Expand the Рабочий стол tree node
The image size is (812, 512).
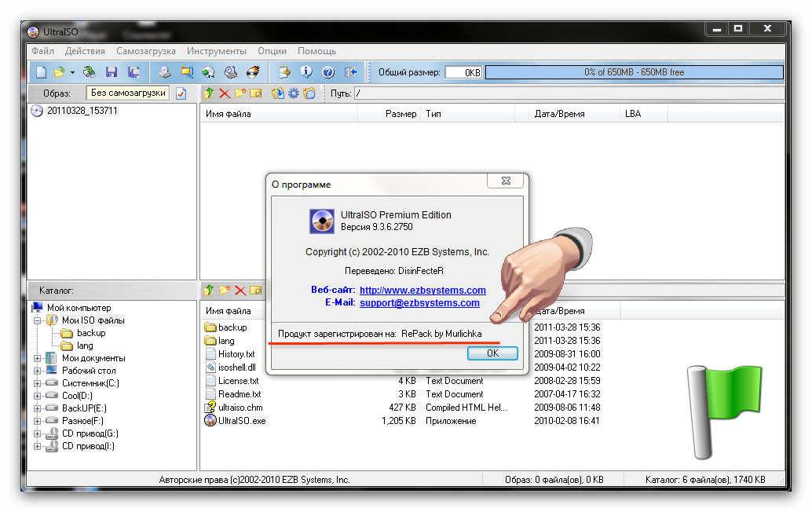coord(37,371)
